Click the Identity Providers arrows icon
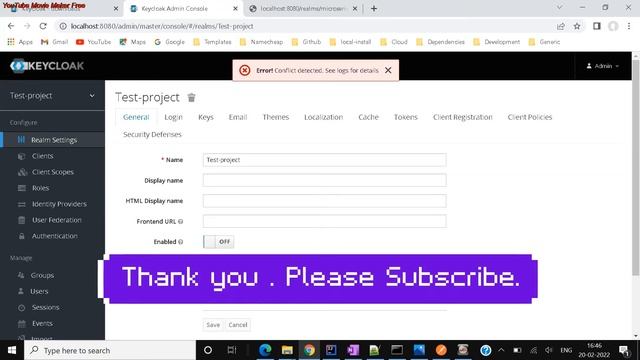The height and width of the screenshot is (360, 640). pyautogui.click(x=22, y=204)
